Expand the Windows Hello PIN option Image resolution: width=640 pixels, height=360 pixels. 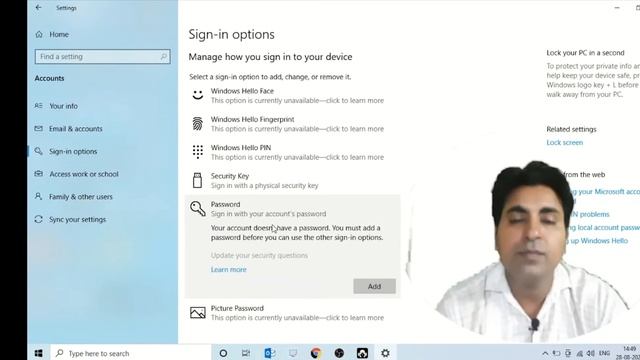click(x=292, y=152)
